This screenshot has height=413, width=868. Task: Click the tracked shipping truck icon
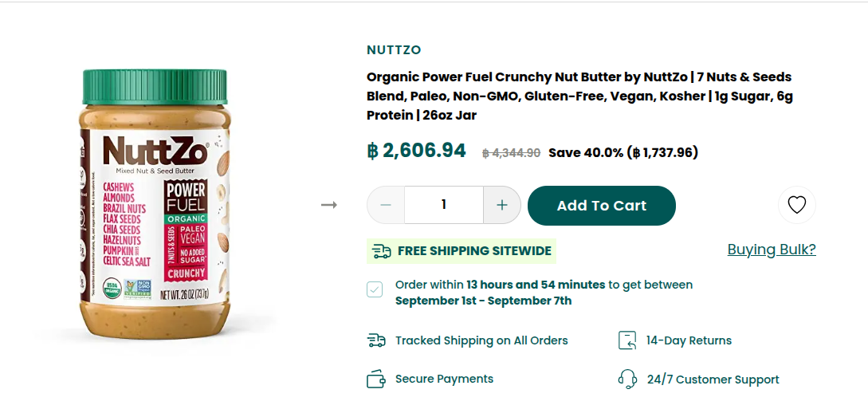pos(376,340)
